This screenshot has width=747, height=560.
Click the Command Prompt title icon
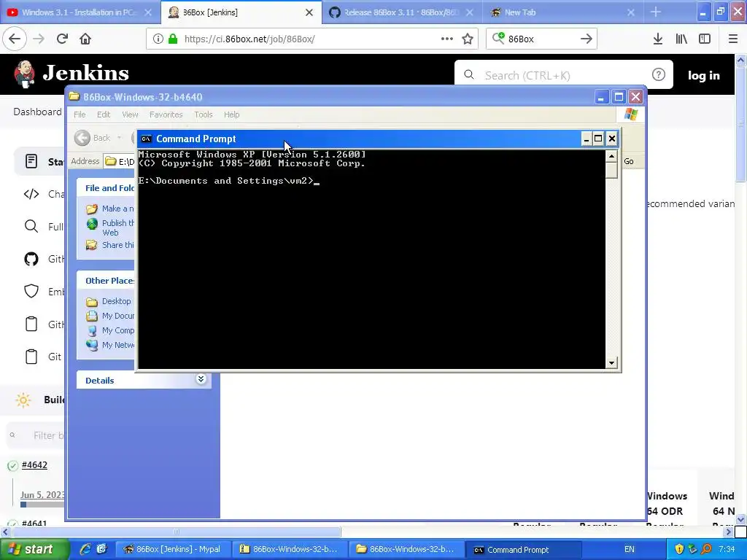(146, 139)
